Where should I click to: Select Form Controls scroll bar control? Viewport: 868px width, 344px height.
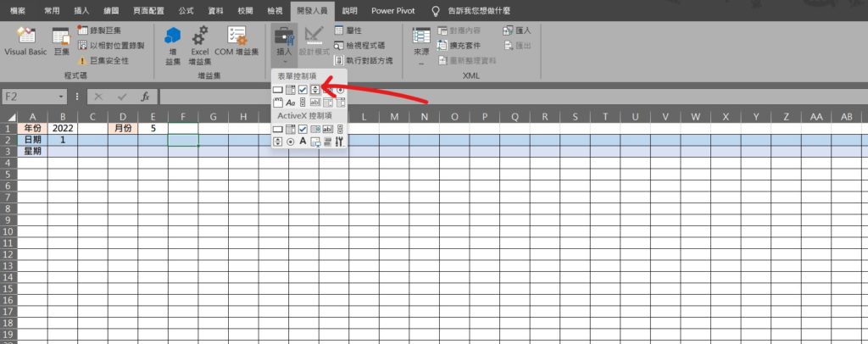click(303, 103)
